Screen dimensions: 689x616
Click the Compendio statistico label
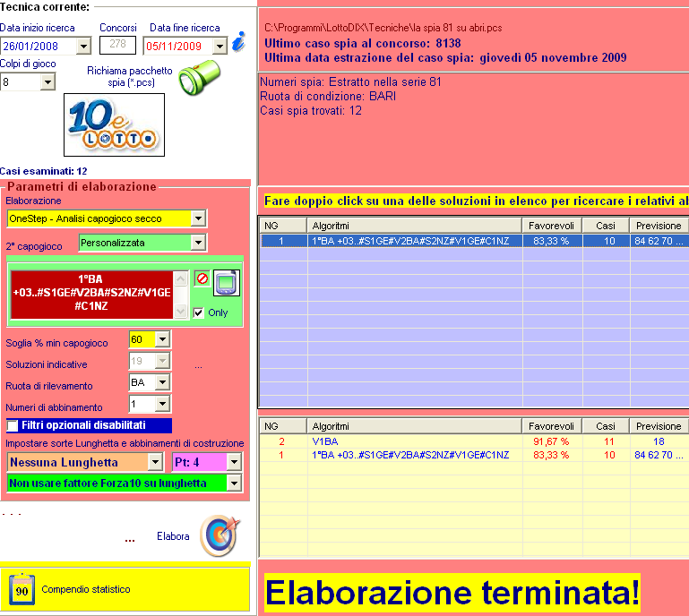pos(86,589)
